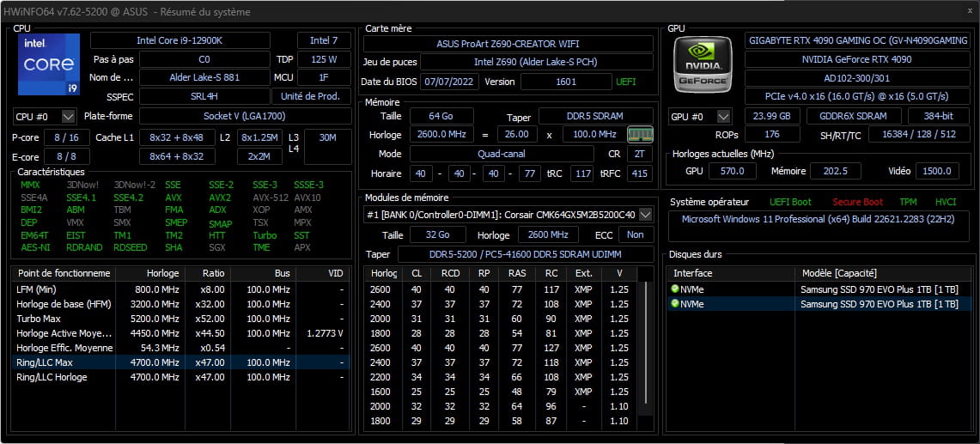The image size is (980, 444).
Task: Click the BIOS date 07/07/2022 field
Action: click(x=450, y=82)
